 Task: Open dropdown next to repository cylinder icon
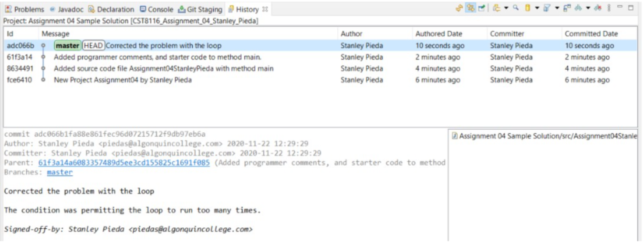537,8
